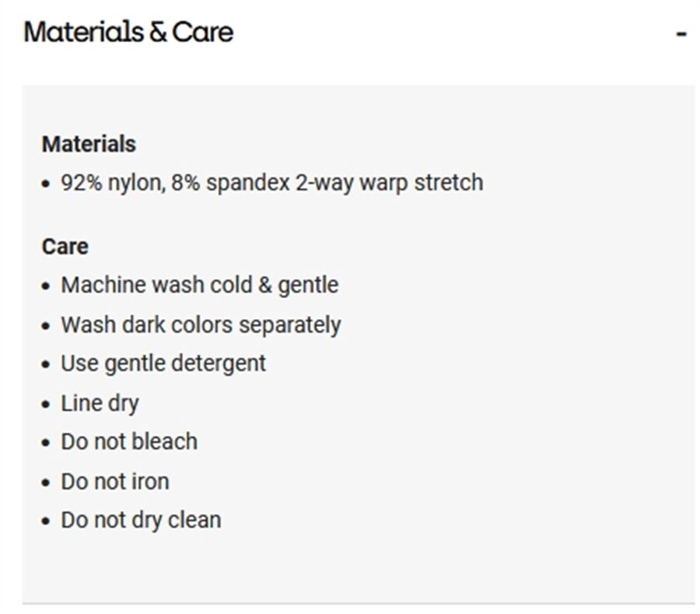Click the bullet before the nylon materials line

click(46, 184)
